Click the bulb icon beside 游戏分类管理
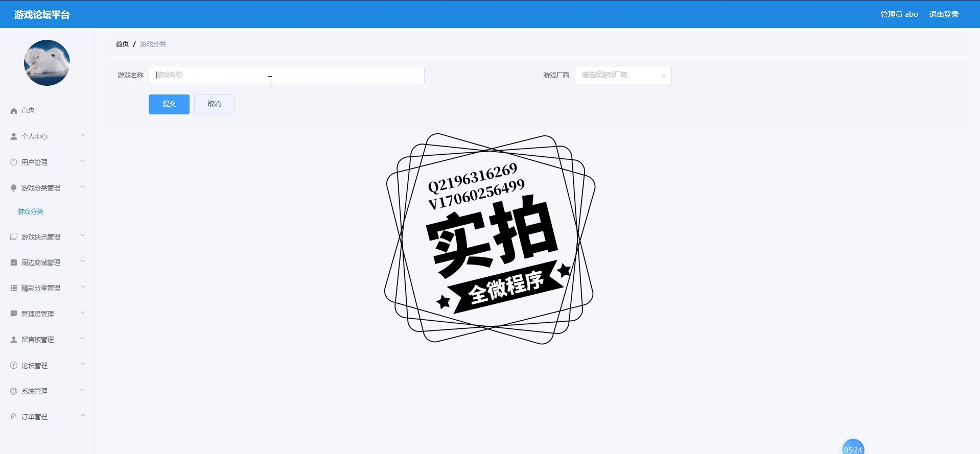 pos(14,188)
